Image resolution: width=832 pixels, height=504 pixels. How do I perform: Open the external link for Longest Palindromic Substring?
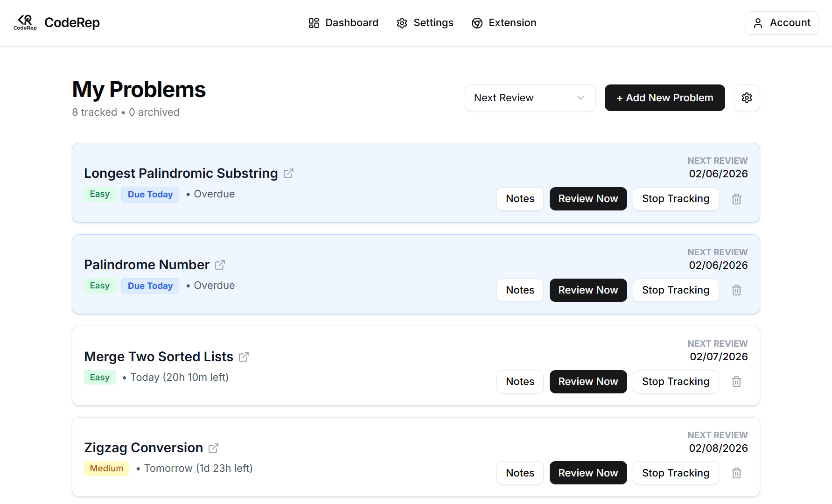[288, 173]
